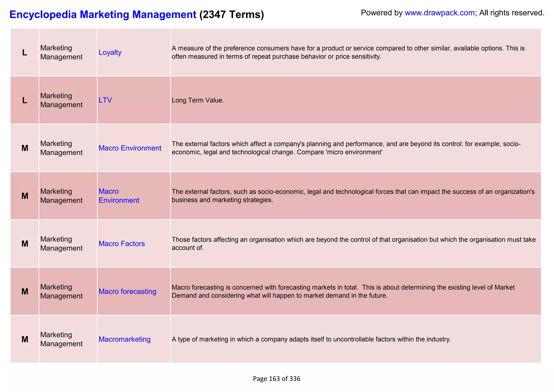The height and width of the screenshot is (392, 554).
Task: Click the two-line Macro Environment link
Action: (119, 196)
